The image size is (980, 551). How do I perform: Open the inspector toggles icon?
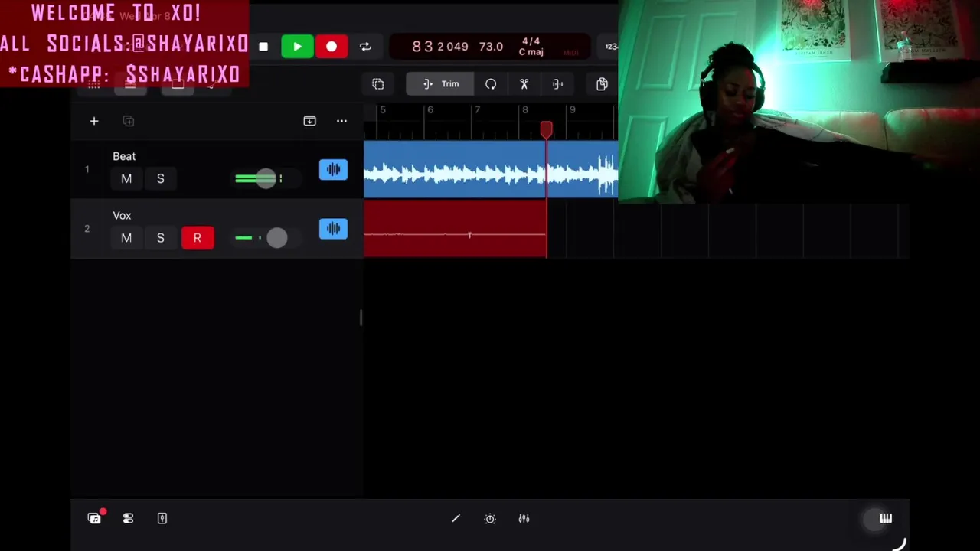[128, 518]
